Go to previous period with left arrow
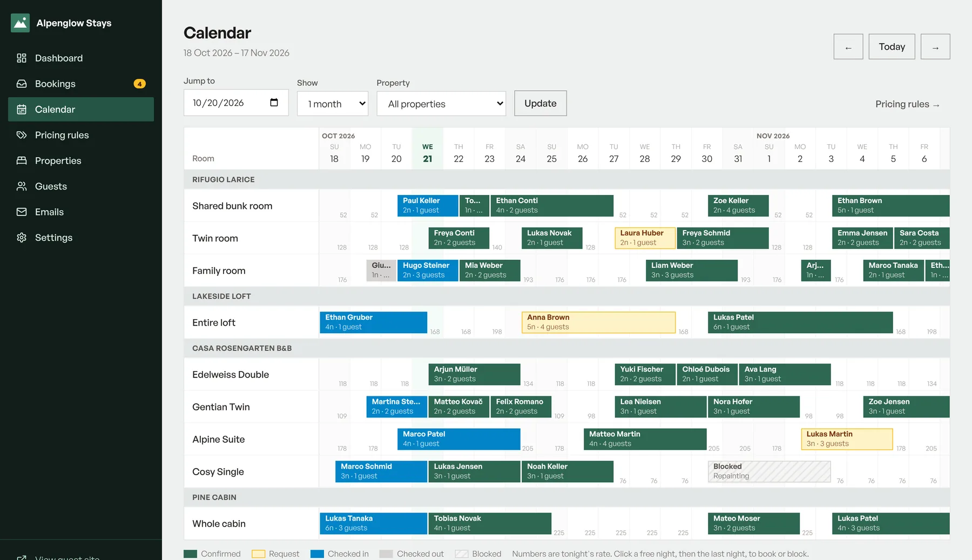Image resolution: width=972 pixels, height=560 pixels. pos(848,47)
